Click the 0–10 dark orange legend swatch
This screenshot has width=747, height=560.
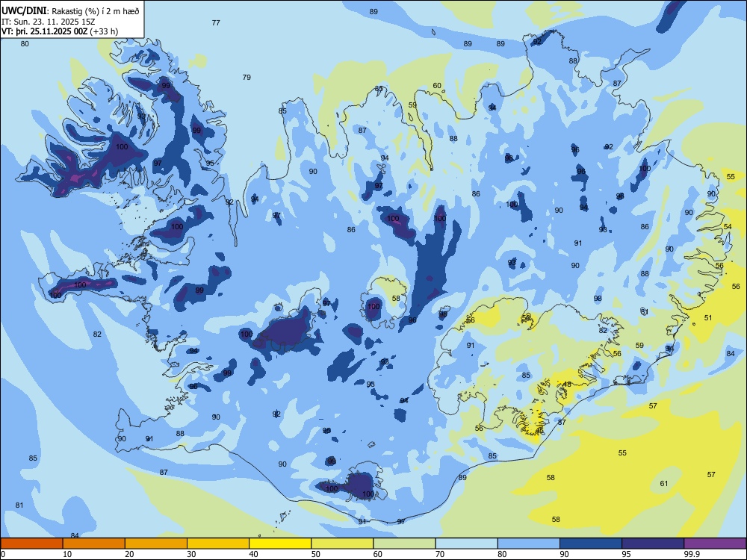click(x=31, y=544)
